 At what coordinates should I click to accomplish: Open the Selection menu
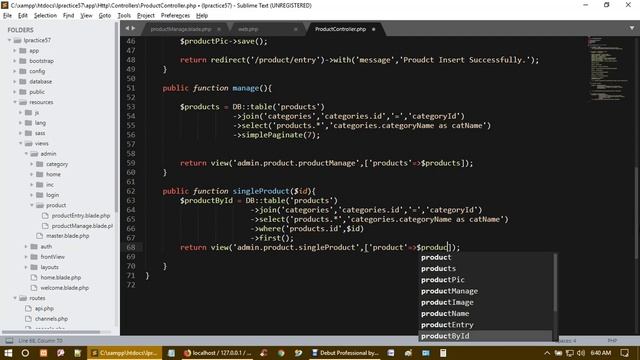(x=45, y=16)
